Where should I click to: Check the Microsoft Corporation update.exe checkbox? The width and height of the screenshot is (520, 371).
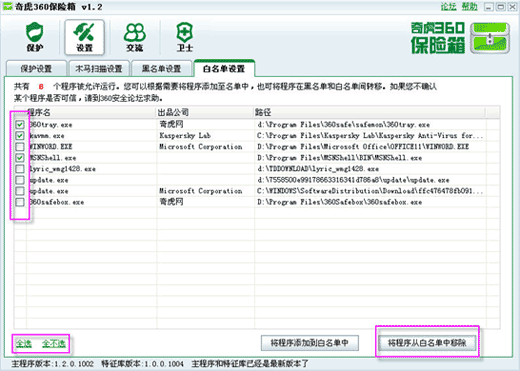point(20,191)
